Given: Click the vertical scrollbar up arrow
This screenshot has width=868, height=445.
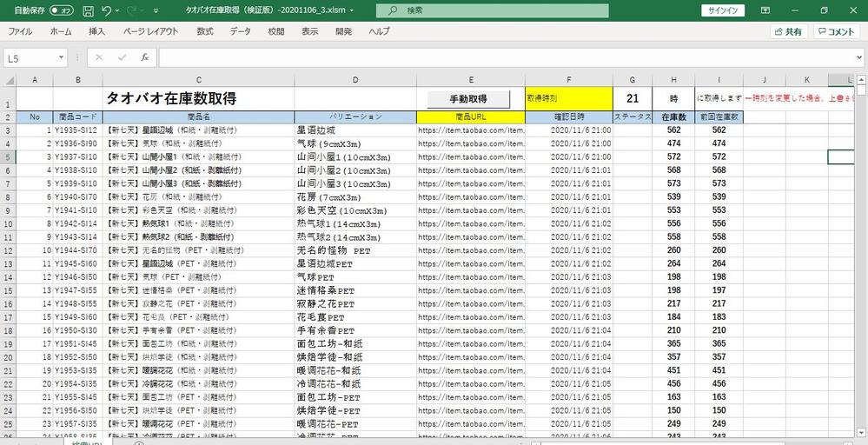Looking at the screenshot, I should tap(861, 80).
